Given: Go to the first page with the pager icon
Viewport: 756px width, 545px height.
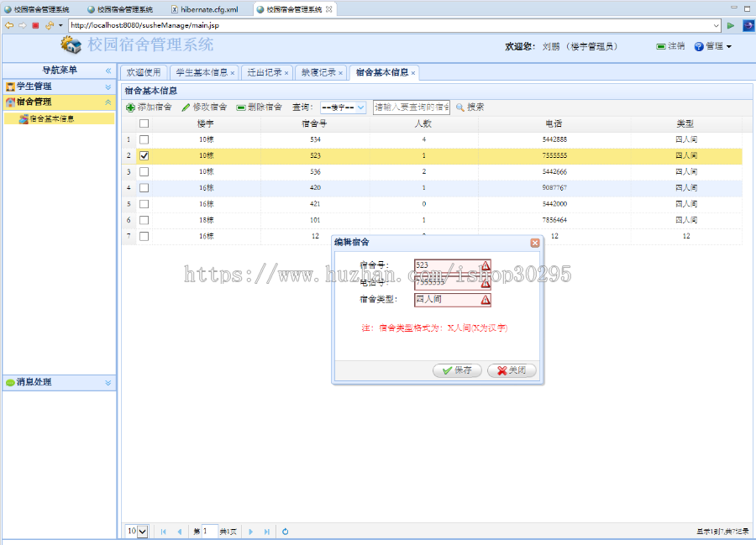Looking at the screenshot, I should pyautogui.click(x=164, y=532).
